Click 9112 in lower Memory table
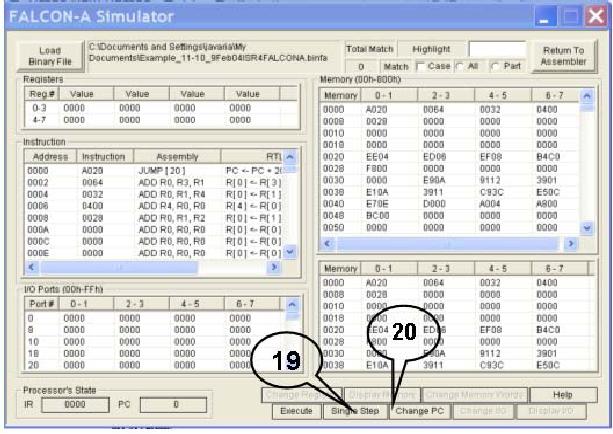This screenshot has height=434, width=613. point(490,353)
